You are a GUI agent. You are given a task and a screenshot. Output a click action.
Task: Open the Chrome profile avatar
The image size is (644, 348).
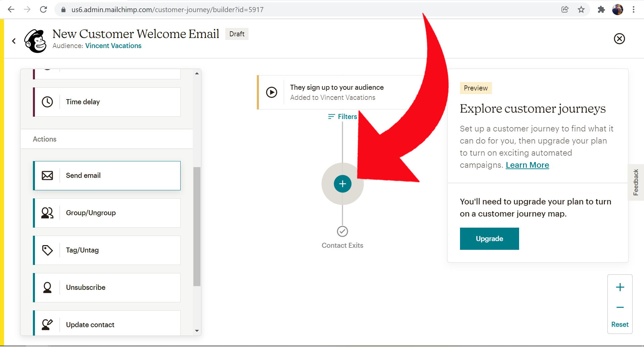(x=617, y=9)
